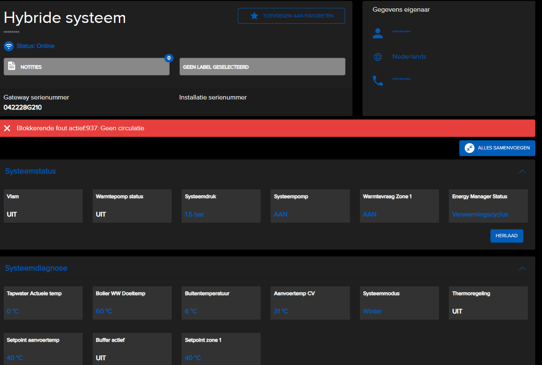The height and width of the screenshot is (365, 542).
Task: Click the gateway serial number 0422286210
Action: (23, 107)
